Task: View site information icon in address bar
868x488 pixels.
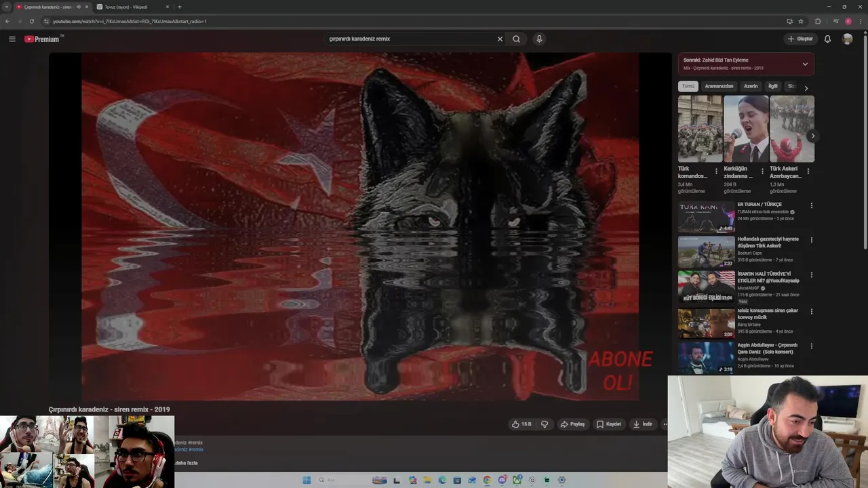Action: click(x=46, y=21)
